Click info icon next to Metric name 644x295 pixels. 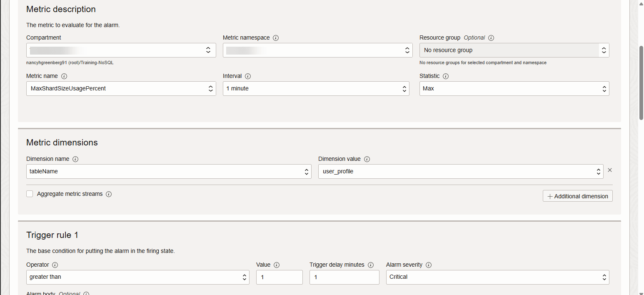[64, 76]
